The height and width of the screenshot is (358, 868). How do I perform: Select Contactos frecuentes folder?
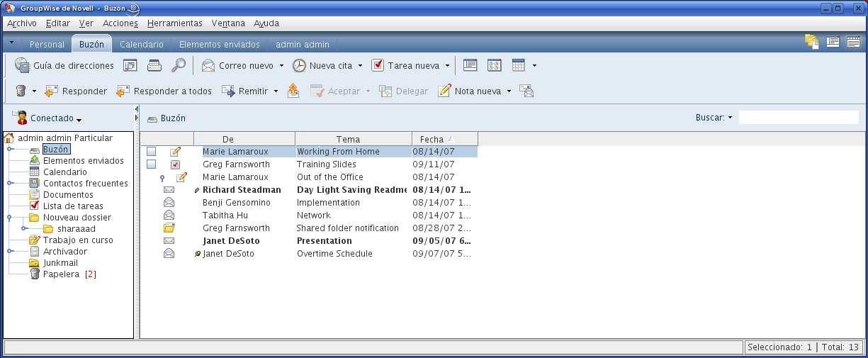[86, 184]
